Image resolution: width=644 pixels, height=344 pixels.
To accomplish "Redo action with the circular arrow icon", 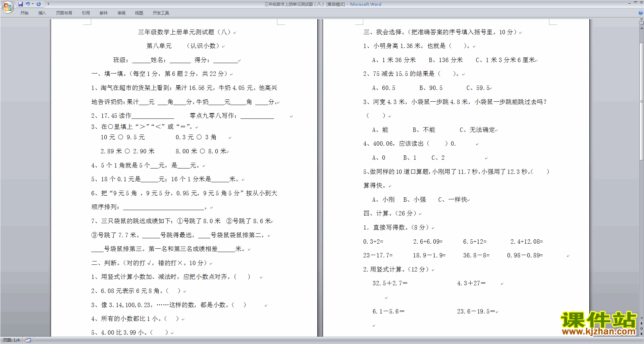I will point(39,4).
